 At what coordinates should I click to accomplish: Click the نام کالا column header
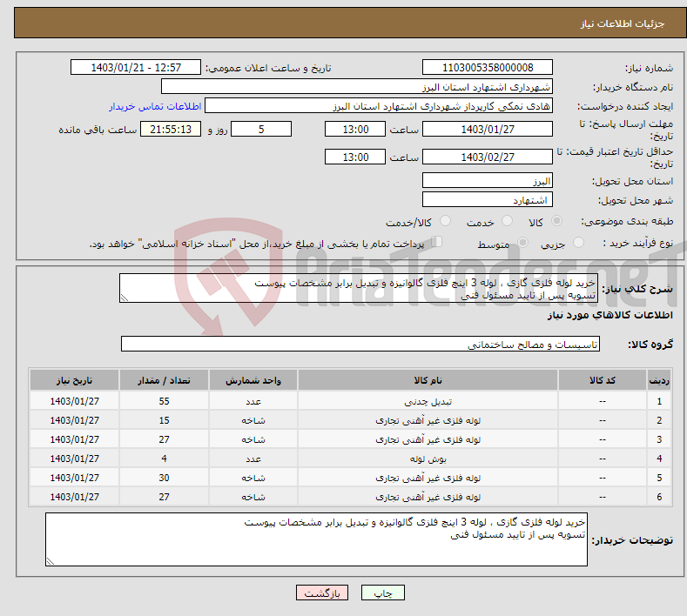[x=428, y=380]
